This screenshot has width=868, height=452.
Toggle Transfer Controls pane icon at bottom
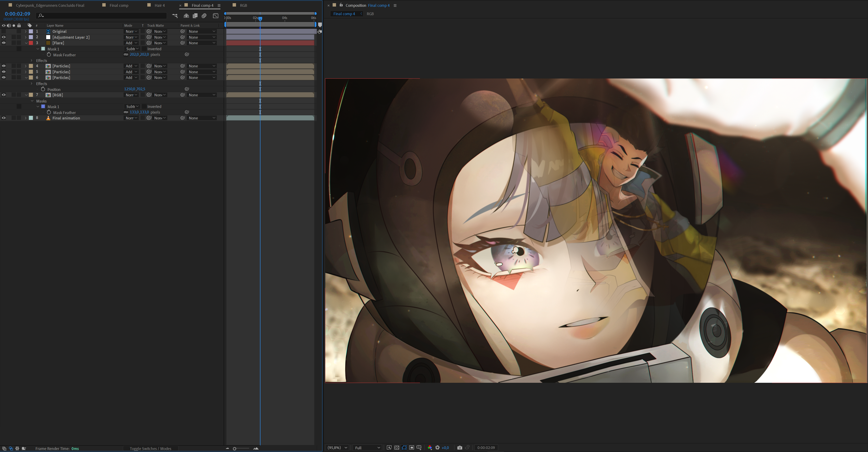(x=11, y=449)
